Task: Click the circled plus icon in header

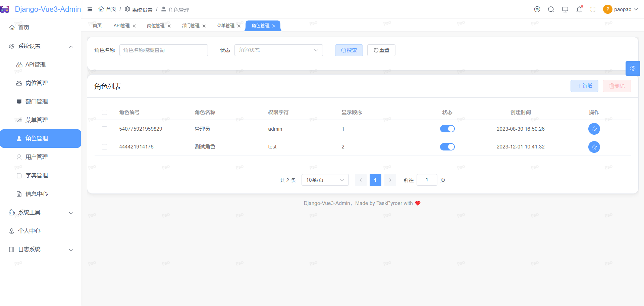Action: click(x=537, y=9)
